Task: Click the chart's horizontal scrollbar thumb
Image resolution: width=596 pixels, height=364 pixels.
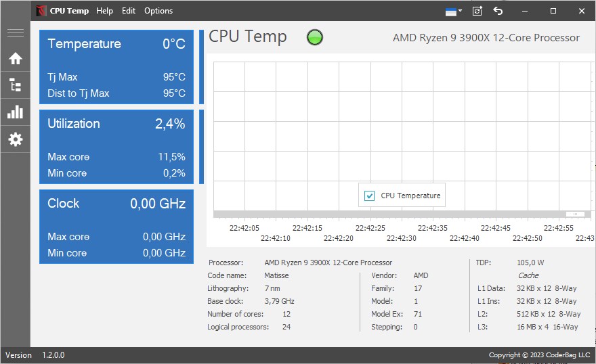Action: pyautogui.click(x=574, y=214)
